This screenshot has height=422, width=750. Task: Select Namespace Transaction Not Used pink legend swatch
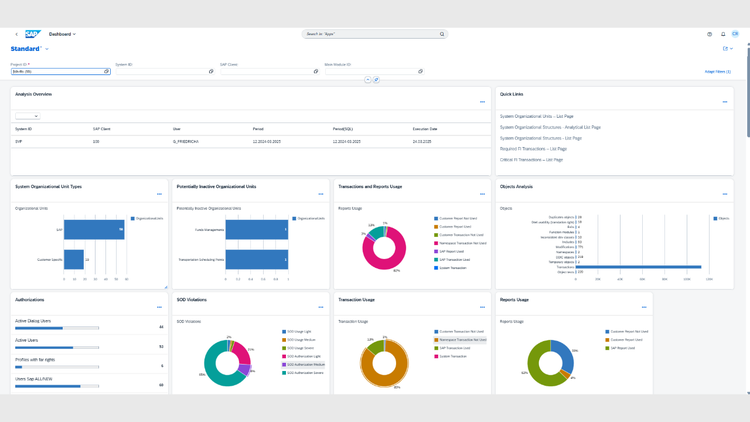tap(436, 244)
